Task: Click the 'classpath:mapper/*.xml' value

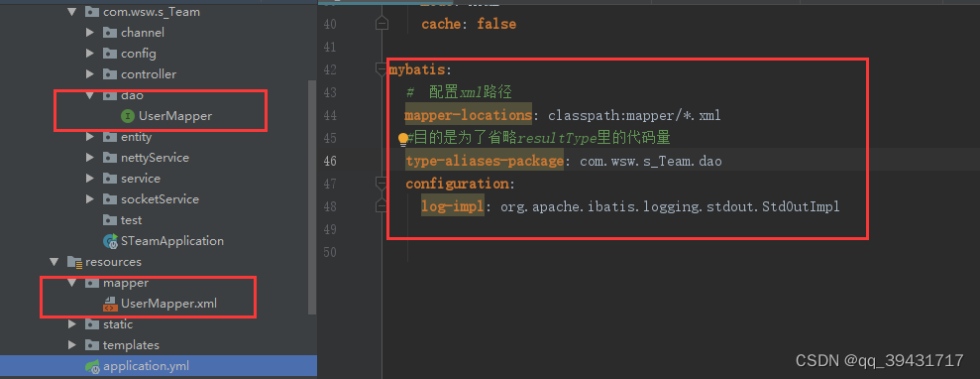Action: coord(634,115)
